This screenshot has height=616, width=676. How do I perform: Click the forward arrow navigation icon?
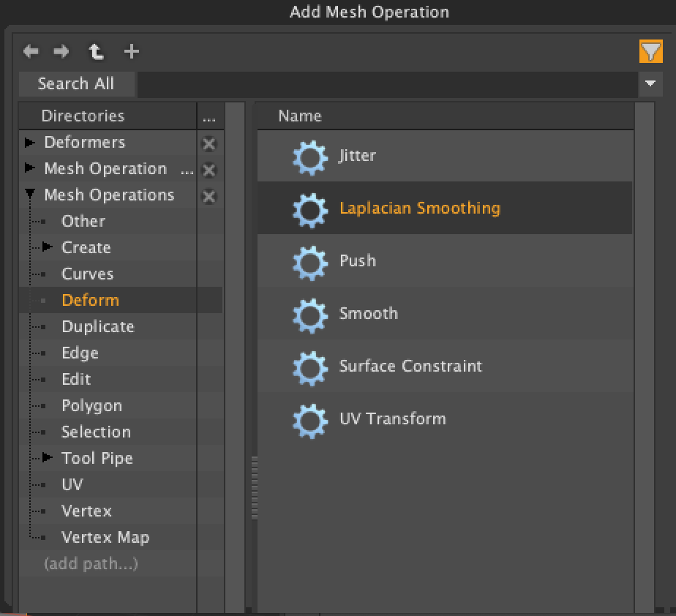(61, 51)
